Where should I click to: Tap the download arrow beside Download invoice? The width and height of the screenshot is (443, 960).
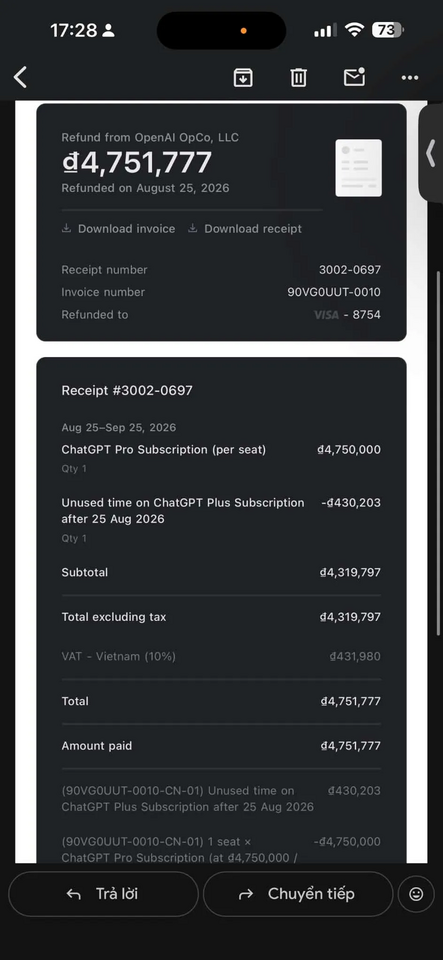[67, 228]
